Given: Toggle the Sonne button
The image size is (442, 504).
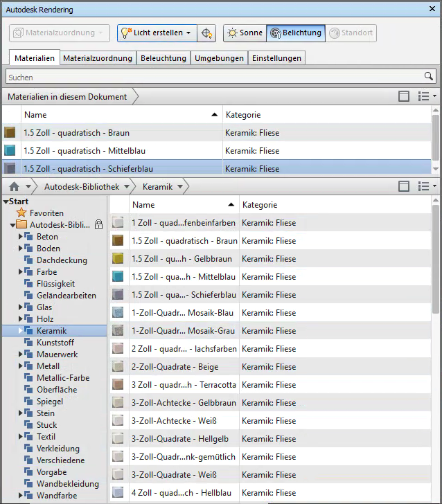Looking at the screenshot, I should click(x=245, y=33).
